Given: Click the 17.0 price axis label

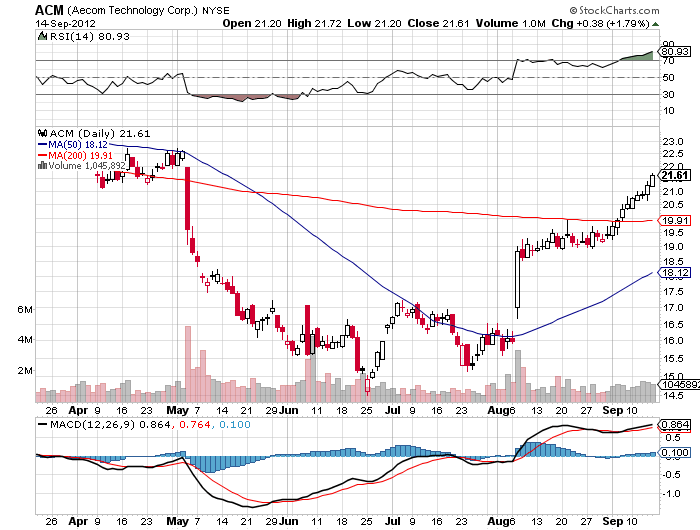Looking at the screenshot, I should click(x=673, y=308).
